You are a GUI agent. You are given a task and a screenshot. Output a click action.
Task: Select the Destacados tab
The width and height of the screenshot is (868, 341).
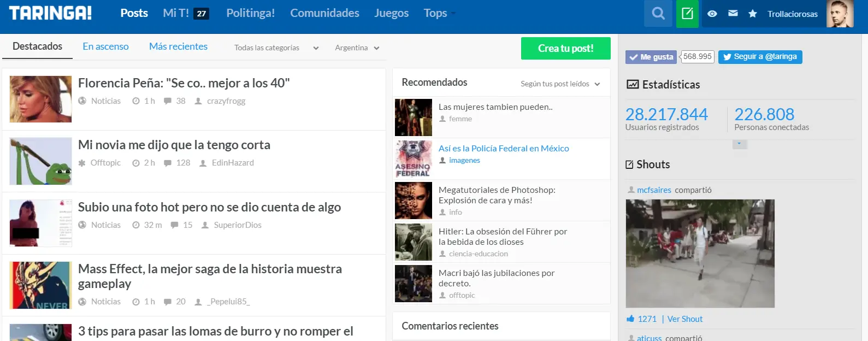[37, 46]
